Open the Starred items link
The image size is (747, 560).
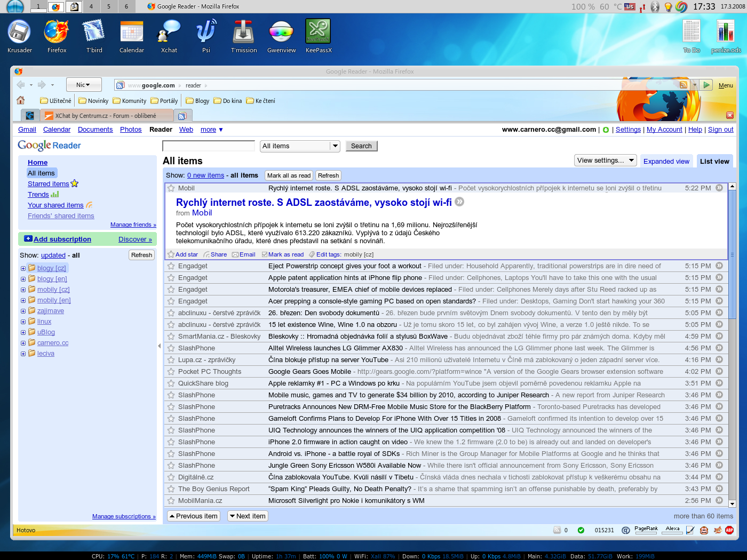tap(49, 184)
